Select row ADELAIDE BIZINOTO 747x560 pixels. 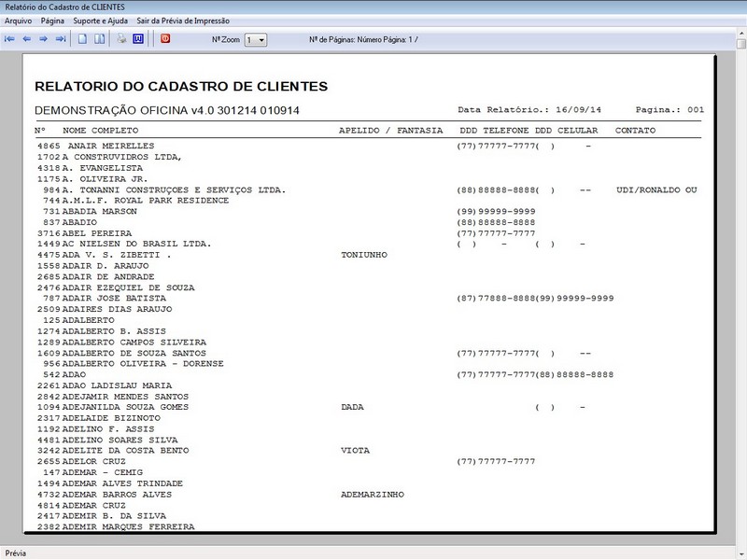[x=367, y=418]
